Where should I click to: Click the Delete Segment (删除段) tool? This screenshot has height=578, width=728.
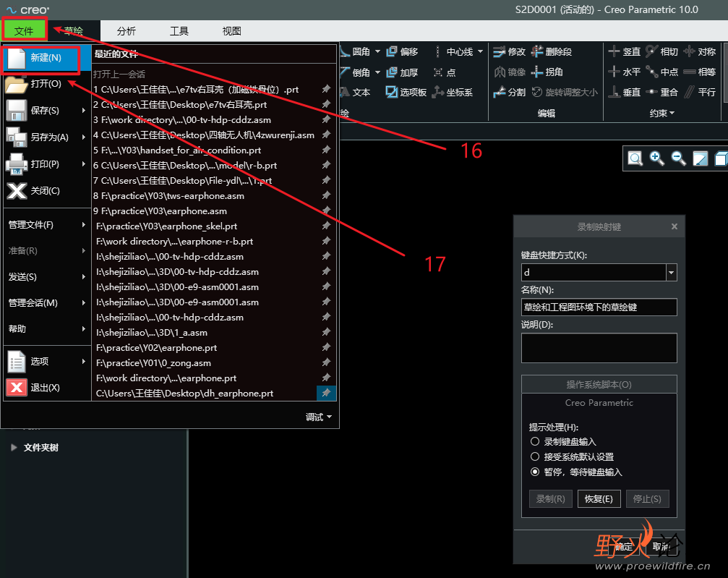[x=552, y=51]
